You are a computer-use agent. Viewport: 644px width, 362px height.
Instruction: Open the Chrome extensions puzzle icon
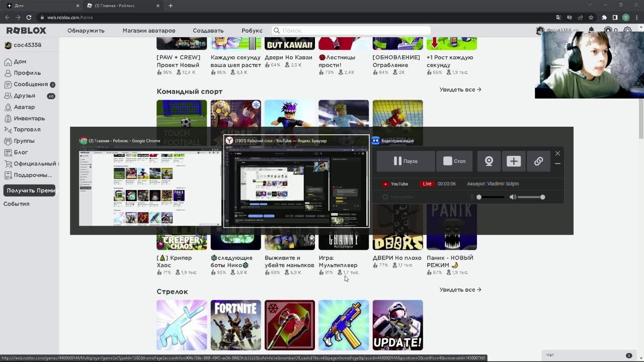(604, 18)
